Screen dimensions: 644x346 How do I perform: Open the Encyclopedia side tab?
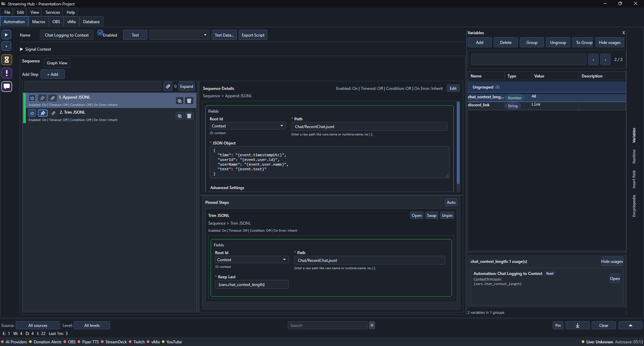point(634,206)
